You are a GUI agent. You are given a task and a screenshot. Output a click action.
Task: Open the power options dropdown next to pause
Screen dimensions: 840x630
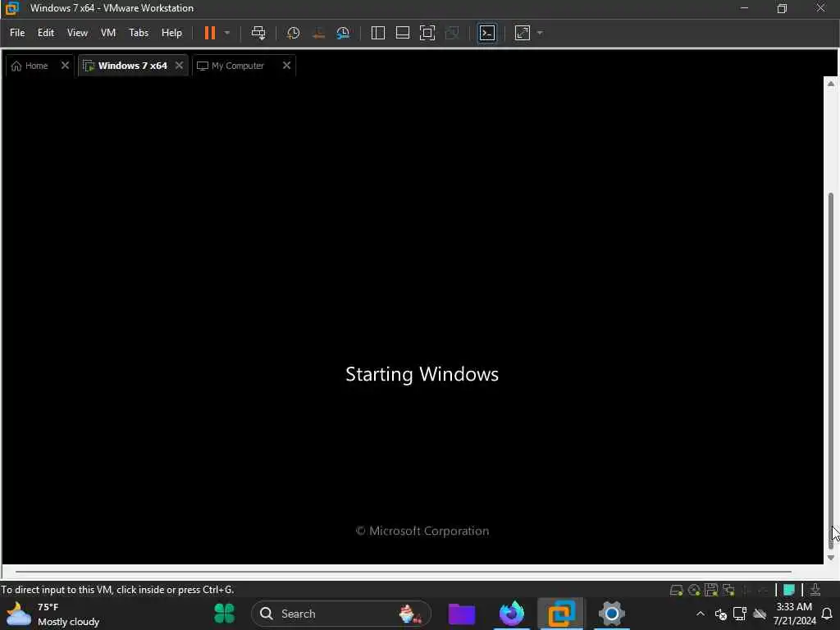tap(227, 33)
